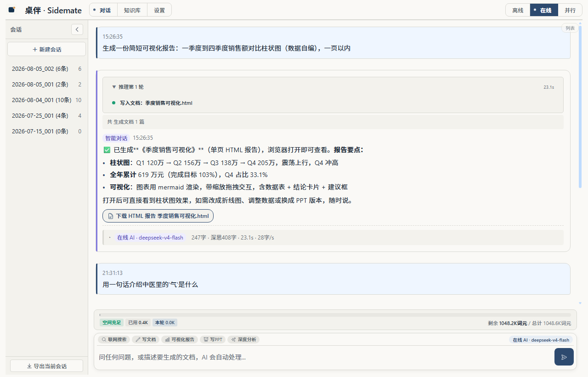
Task: Download HTML report 季度销售可视化.html
Action: 158,216
